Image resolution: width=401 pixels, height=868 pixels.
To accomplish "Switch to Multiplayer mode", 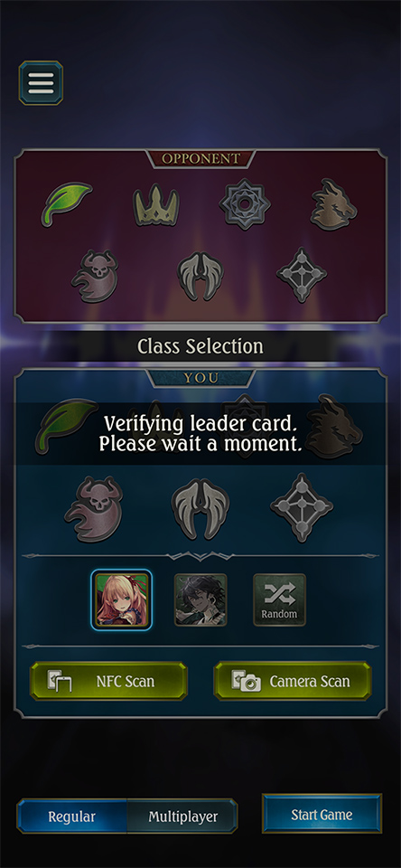I will pyautogui.click(x=183, y=816).
